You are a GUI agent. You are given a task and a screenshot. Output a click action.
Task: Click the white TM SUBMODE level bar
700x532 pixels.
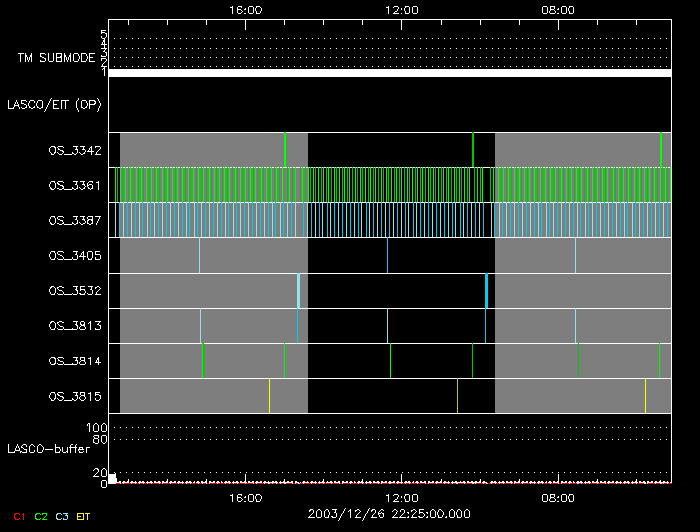pyautogui.click(x=389, y=73)
